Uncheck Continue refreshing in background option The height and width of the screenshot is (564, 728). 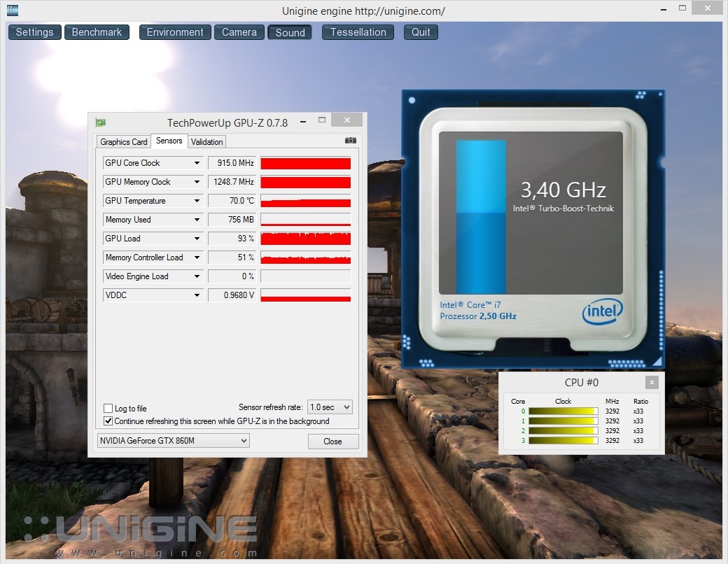pyautogui.click(x=108, y=421)
